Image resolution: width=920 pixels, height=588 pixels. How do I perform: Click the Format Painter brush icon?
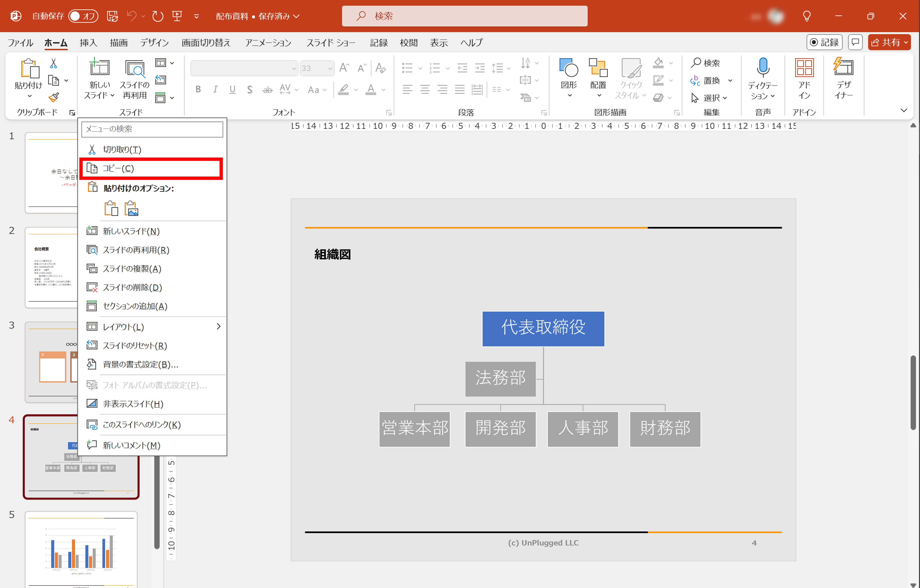[53, 97]
